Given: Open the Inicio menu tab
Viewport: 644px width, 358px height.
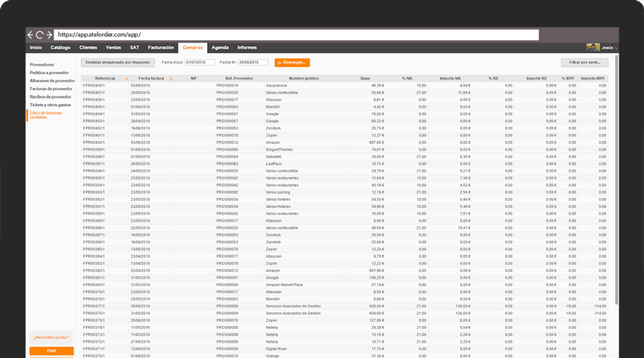Looking at the screenshot, I should tap(36, 47).
